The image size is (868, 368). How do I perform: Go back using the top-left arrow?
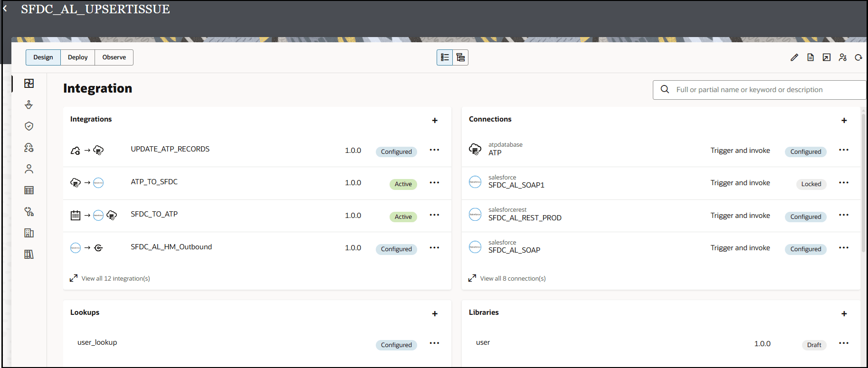(5, 8)
